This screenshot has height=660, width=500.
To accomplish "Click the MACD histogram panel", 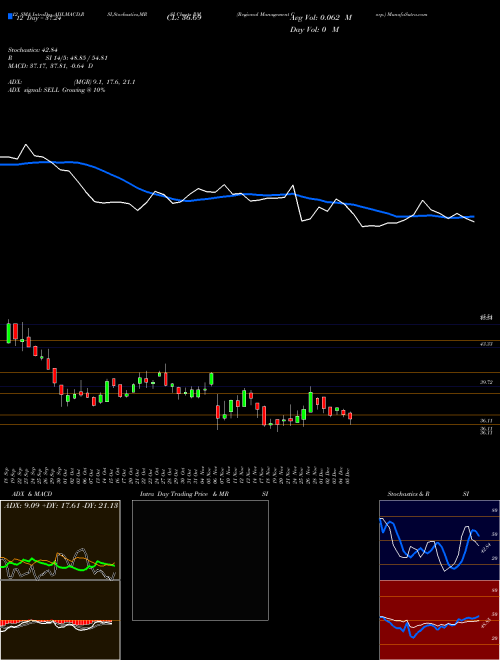I will 60,620.
